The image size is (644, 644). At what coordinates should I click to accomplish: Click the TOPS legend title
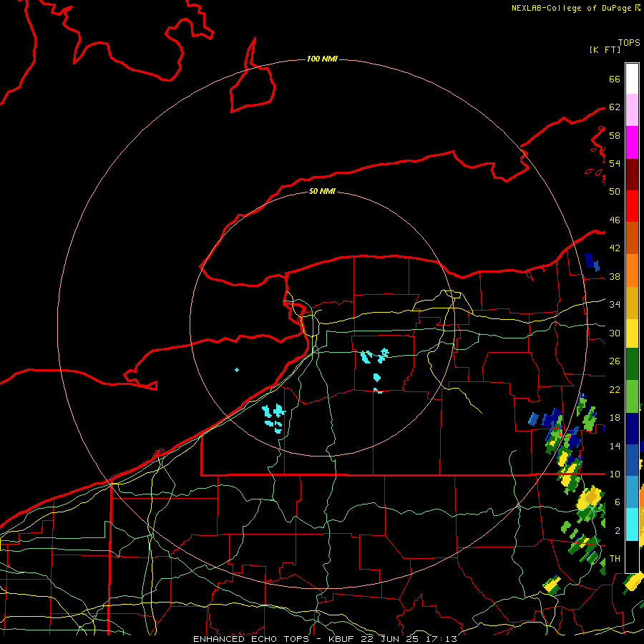pos(629,43)
